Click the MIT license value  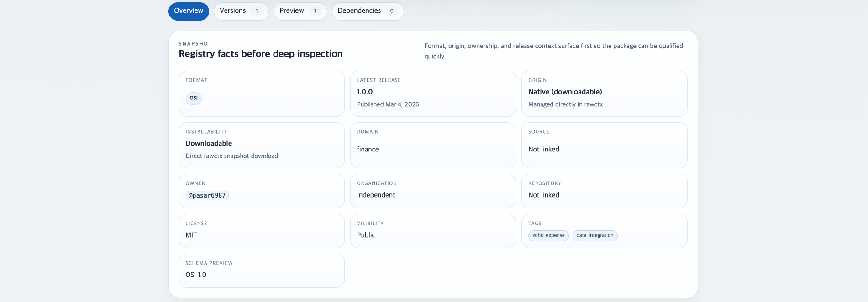tap(191, 235)
